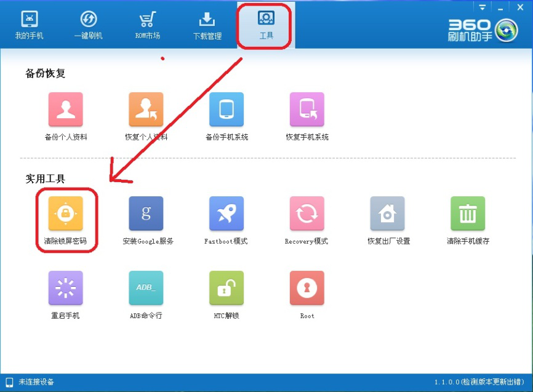Click the 重启手机 restart icon
533x392 pixels.
pyautogui.click(x=66, y=287)
